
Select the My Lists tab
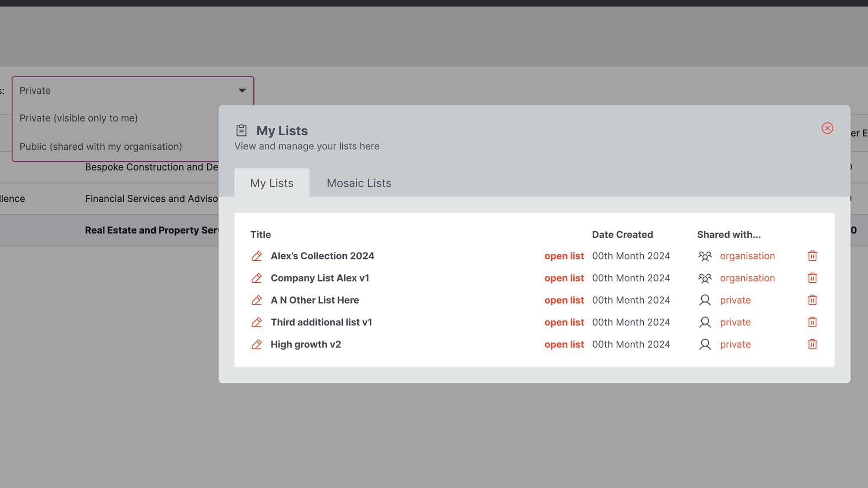[272, 183]
